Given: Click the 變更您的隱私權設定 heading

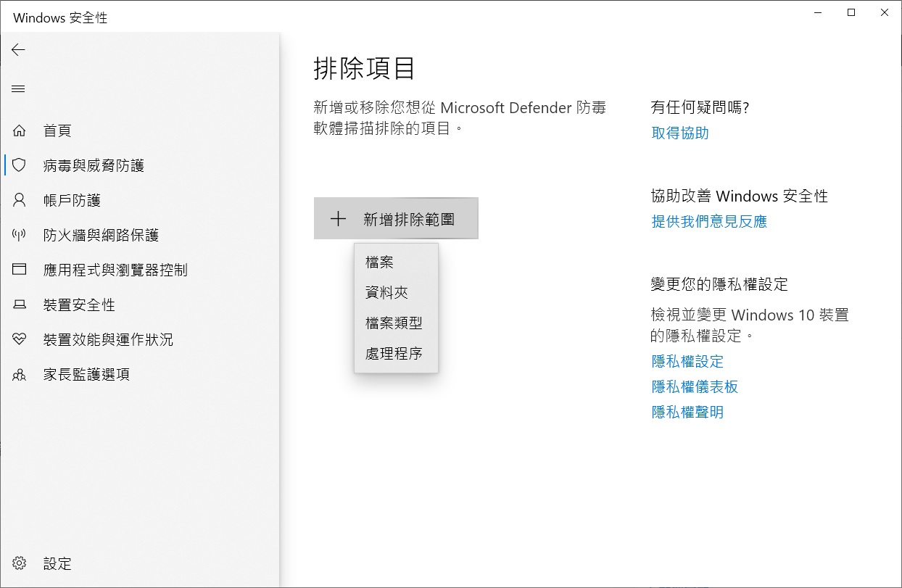Looking at the screenshot, I should point(719,284).
